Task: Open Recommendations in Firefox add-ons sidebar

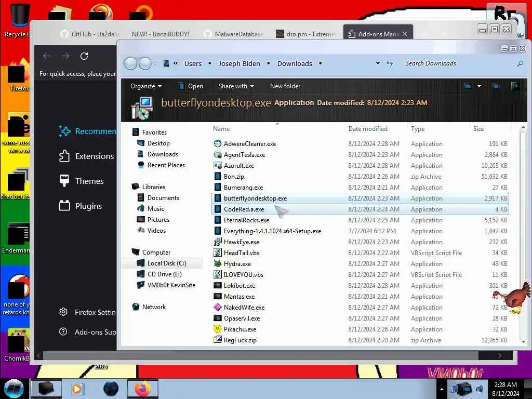Action: click(x=87, y=131)
